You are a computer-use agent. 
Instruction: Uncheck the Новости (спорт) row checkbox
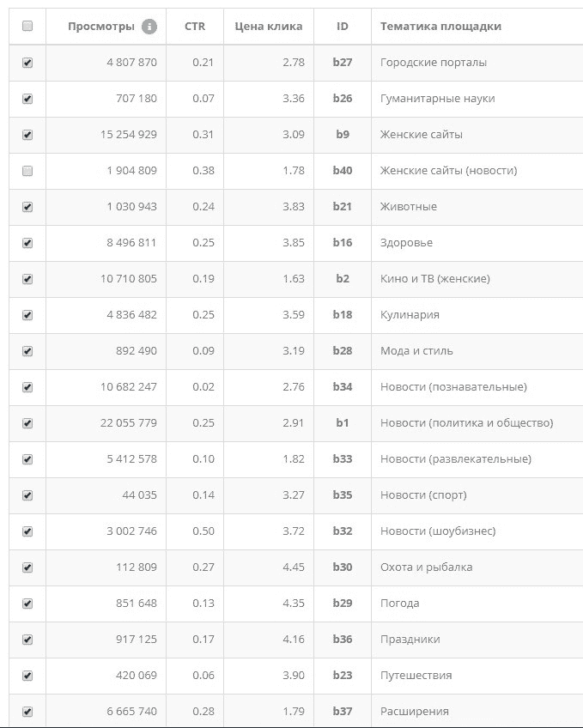tap(27, 495)
